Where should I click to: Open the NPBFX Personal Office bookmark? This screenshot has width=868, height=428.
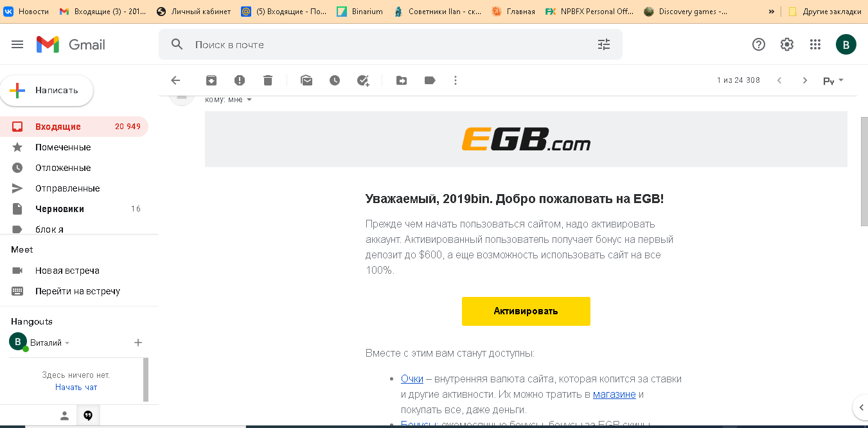pos(589,12)
